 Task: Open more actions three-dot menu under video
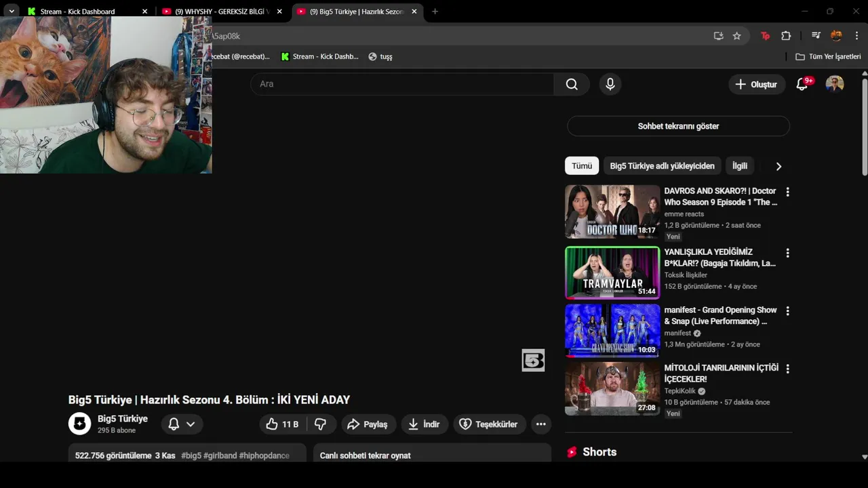[x=540, y=424]
